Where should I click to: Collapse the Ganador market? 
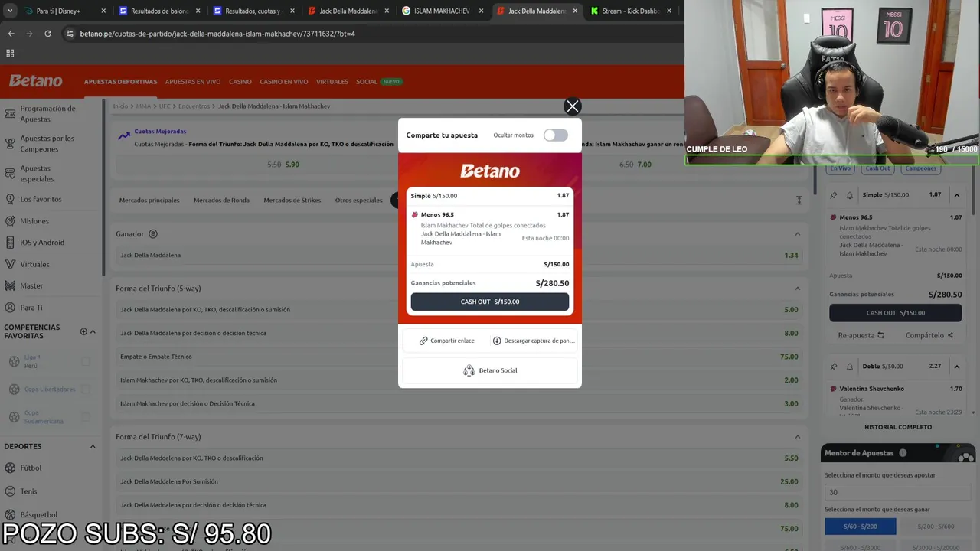coord(797,233)
